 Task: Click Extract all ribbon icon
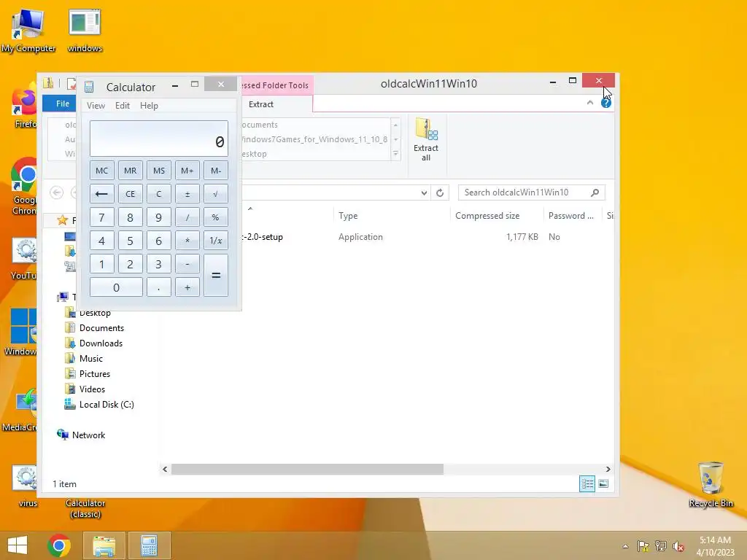click(426, 140)
